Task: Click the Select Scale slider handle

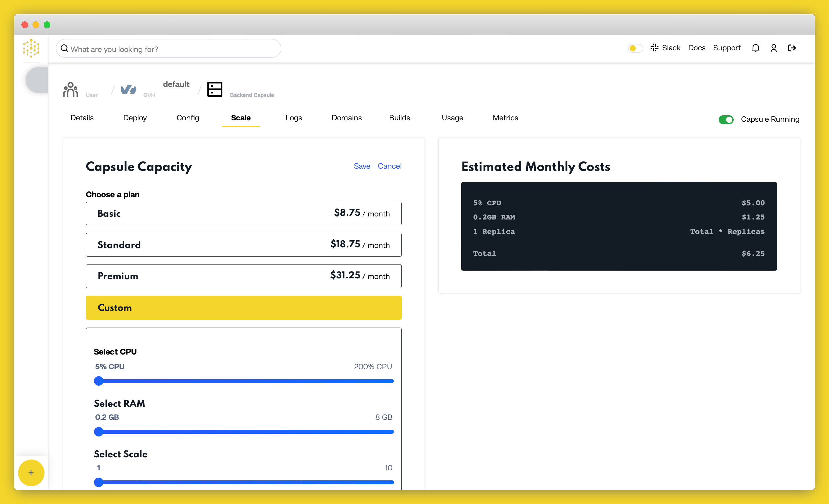Action: (x=99, y=482)
